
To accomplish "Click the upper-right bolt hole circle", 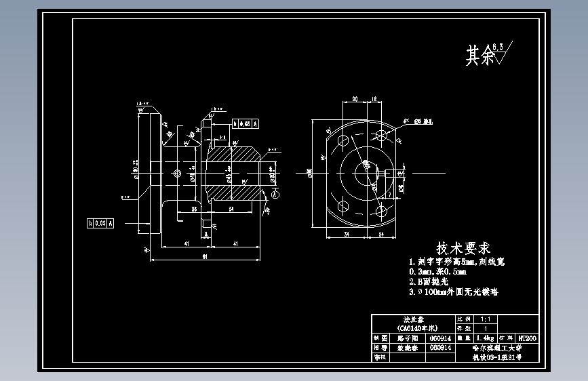I will pyautogui.click(x=381, y=136).
